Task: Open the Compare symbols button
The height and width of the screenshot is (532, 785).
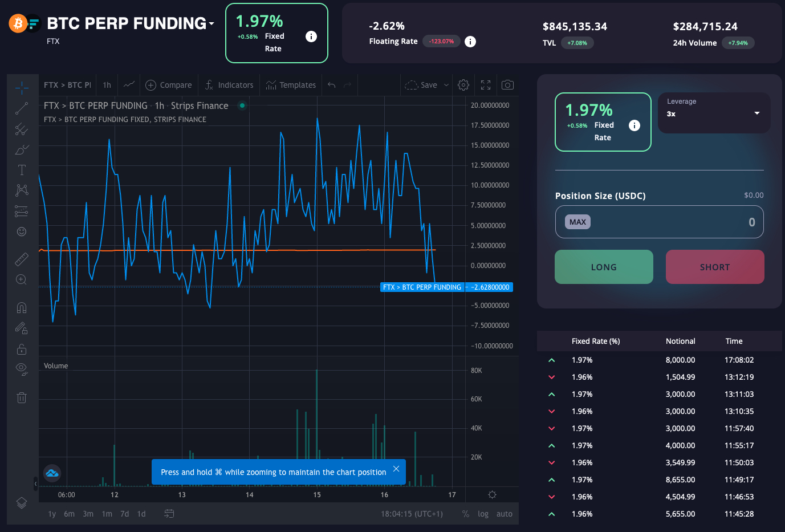Action: coord(169,85)
